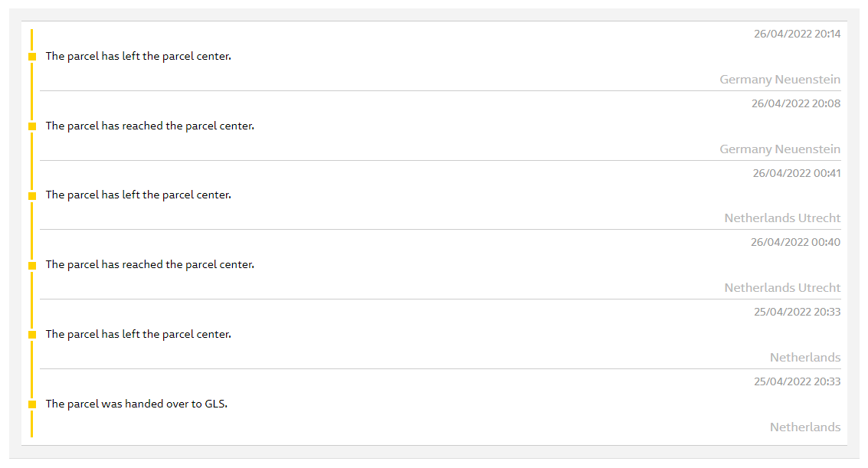Click the upper Netherlands Utrecht location label
868x468 pixels.
(x=782, y=218)
